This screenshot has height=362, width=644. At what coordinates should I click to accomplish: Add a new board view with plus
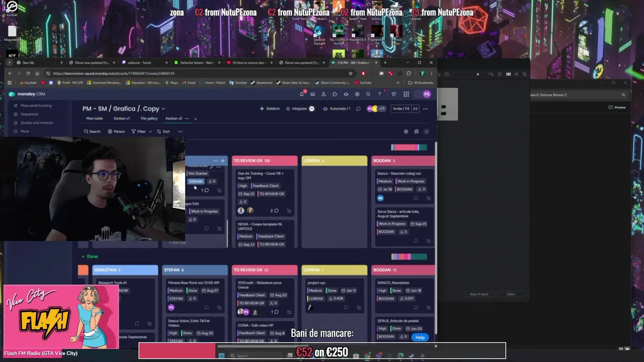click(x=195, y=119)
